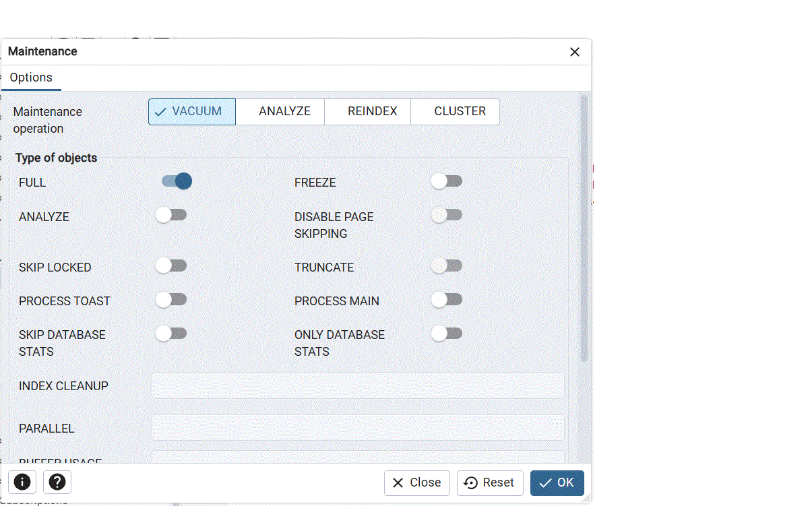
Task: Confirm with the OK button
Action: click(557, 483)
